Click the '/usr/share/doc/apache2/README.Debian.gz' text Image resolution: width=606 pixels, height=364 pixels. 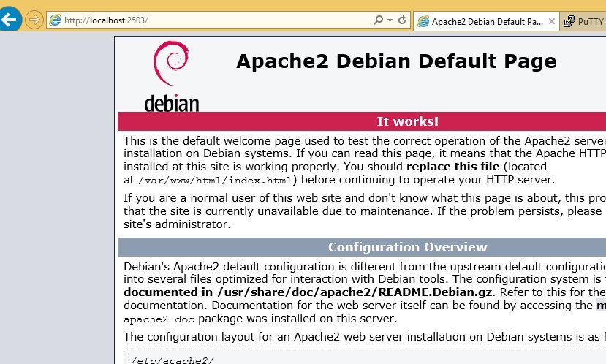coord(355,292)
